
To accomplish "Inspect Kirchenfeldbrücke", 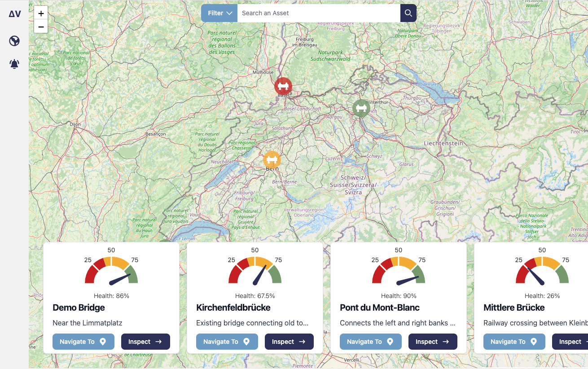I will click(289, 342).
